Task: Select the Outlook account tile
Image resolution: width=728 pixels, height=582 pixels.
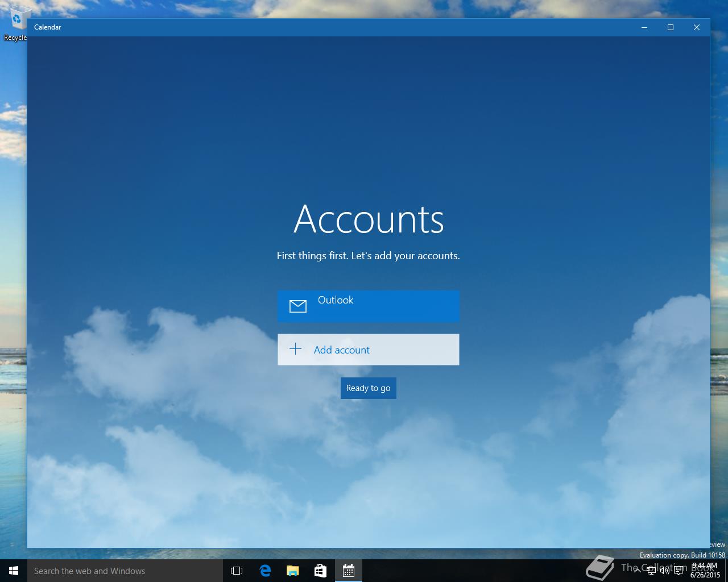Action: pos(368,306)
